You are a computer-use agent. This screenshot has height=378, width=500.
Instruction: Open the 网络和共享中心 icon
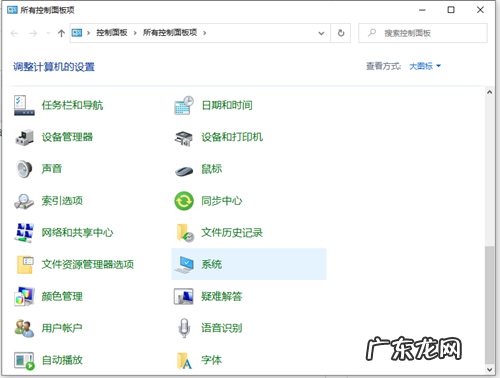pos(24,232)
